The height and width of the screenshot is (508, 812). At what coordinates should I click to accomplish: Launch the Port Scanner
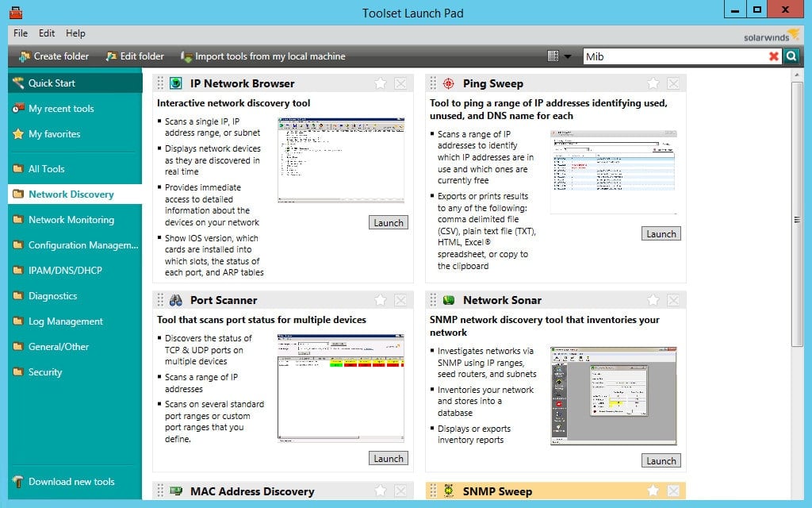pyautogui.click(x=389, y=458)
